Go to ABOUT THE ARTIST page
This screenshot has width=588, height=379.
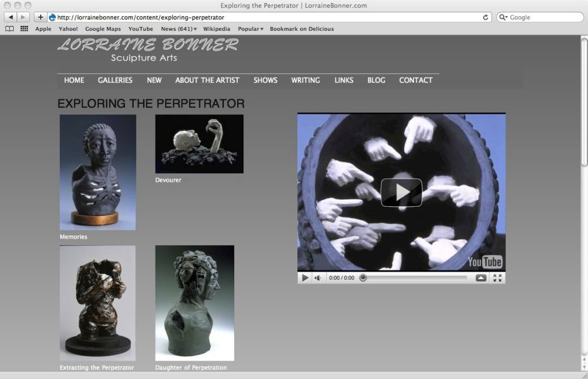click(x=207, y=80)
